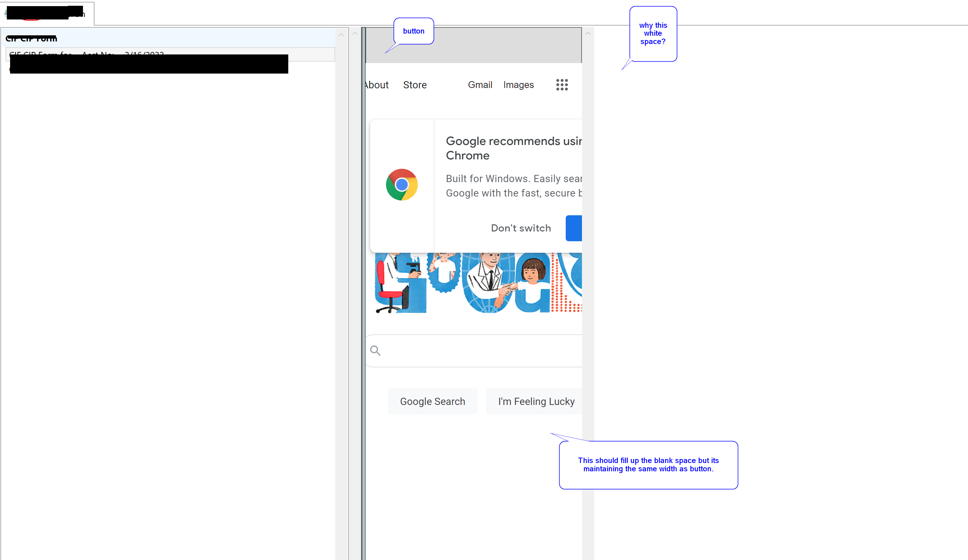Go to Gmail
Image resolution: width=968 pixels, height=560 pixels.
tap(480, 85)
